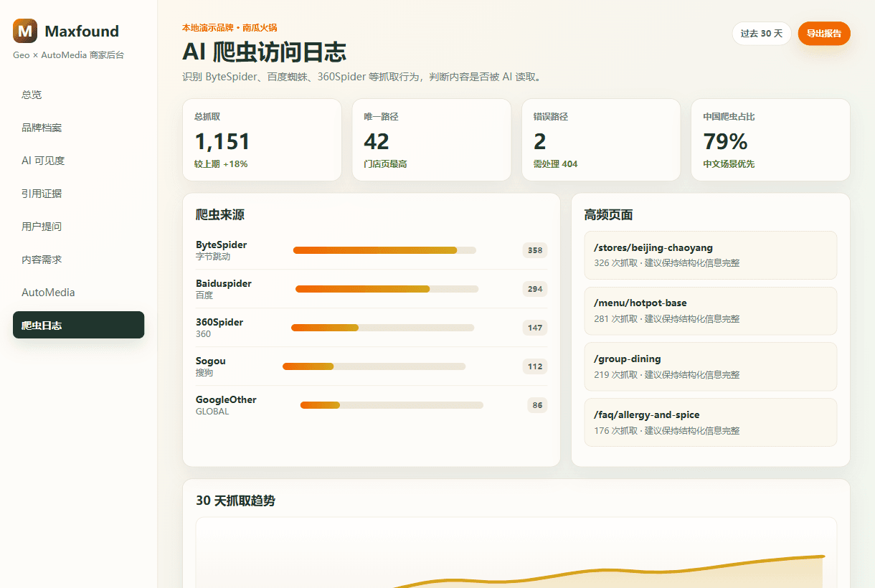Click the 高频页面 panel heading
Viewport: 875px width, 588px height.
(608, 214)
